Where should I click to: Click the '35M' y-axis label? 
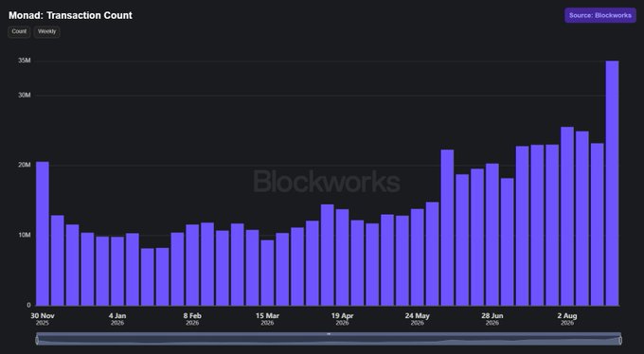pyautogui.click(x=25, y=61)
